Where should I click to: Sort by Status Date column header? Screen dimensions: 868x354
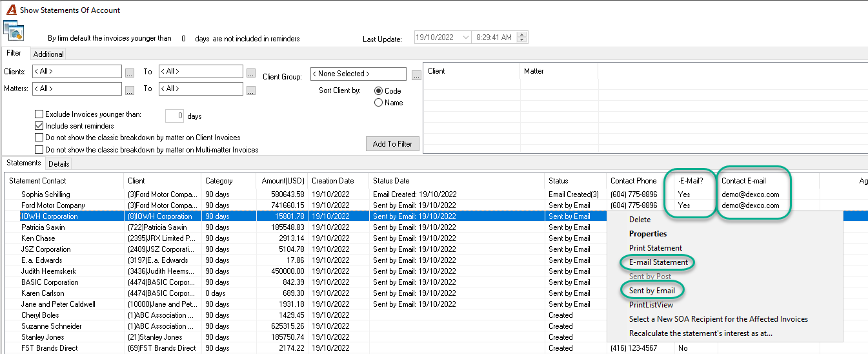click(456, 181)
